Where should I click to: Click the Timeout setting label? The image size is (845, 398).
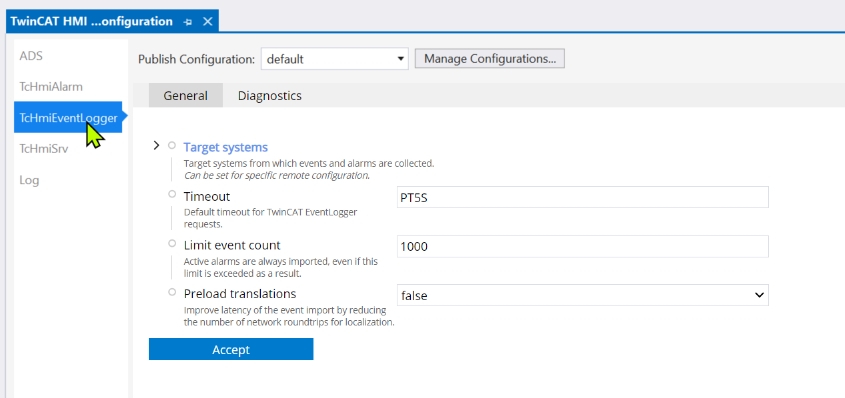point(206,197)
